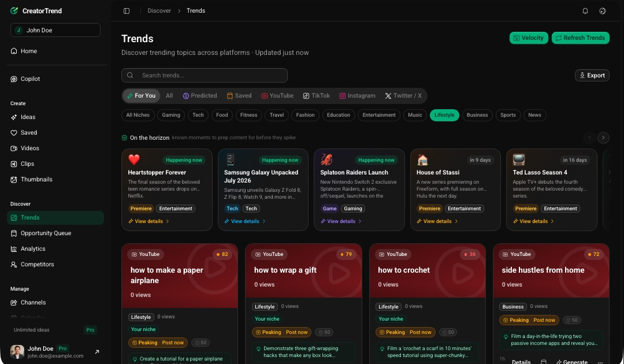
Task: Switch to the All tab
Action: (x=169, y=95)
